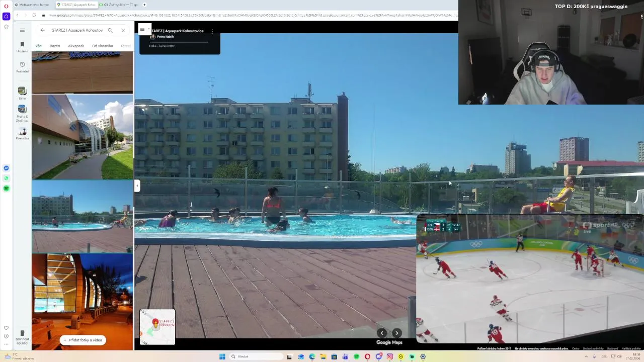Open the Kohoutovice sign photo thumbnail
Screen dimensions: 644x362
(83, 72)
